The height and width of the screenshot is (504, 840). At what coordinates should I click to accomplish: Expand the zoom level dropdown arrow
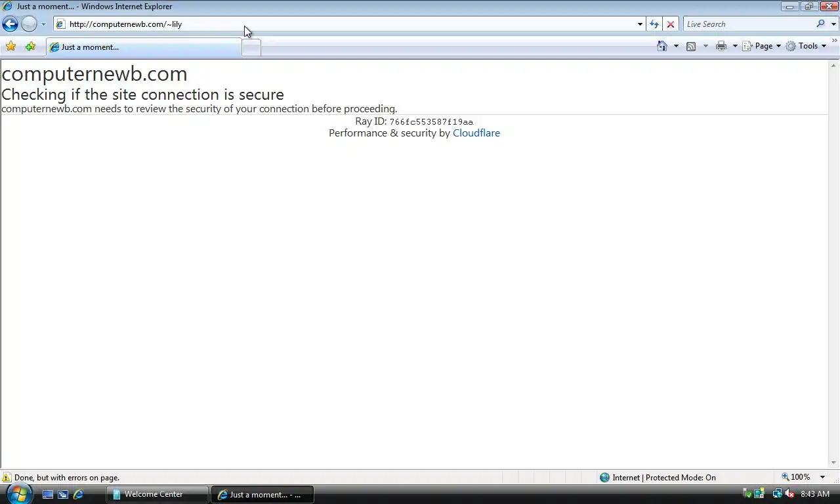pyautogui.click(x=822, y=477)
